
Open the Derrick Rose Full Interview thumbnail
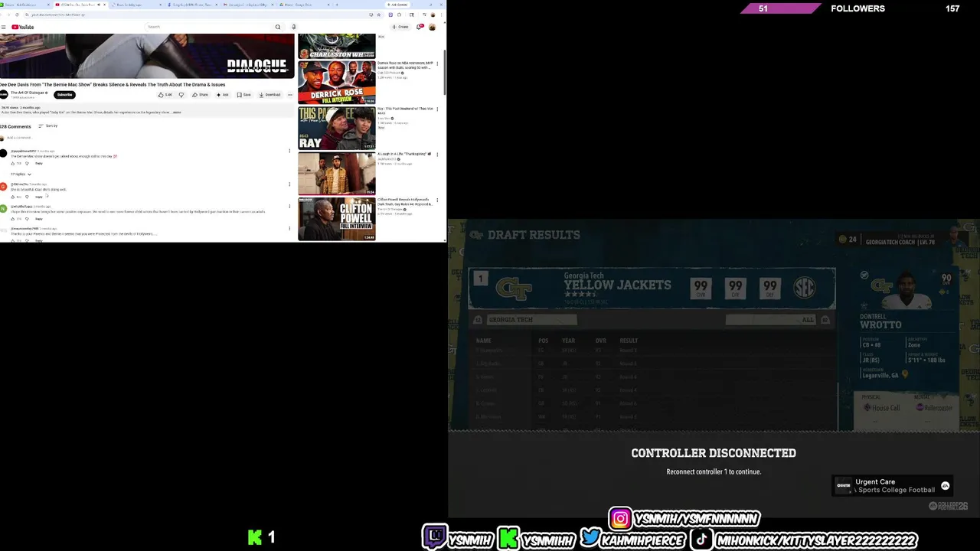336,82
